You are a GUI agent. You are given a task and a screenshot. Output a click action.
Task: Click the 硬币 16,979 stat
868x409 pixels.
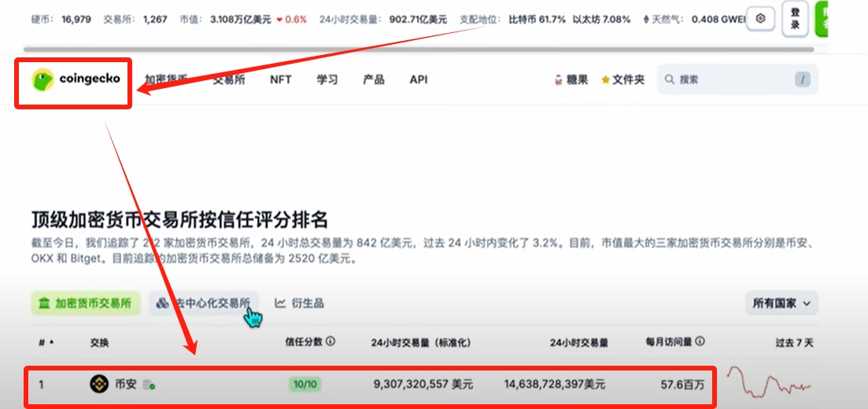[x=59, y=20]
